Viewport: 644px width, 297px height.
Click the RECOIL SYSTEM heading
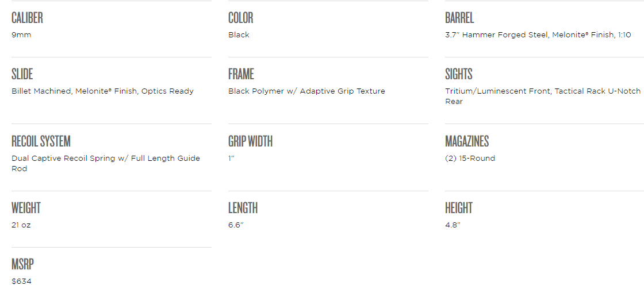click(41, 141)
